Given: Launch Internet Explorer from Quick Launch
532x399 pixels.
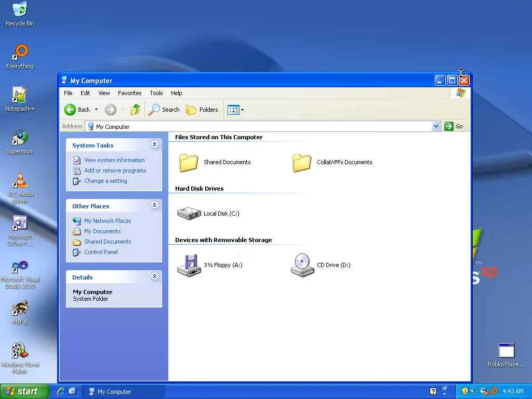Looking at the screenshot, I should [x=61, y=391].
